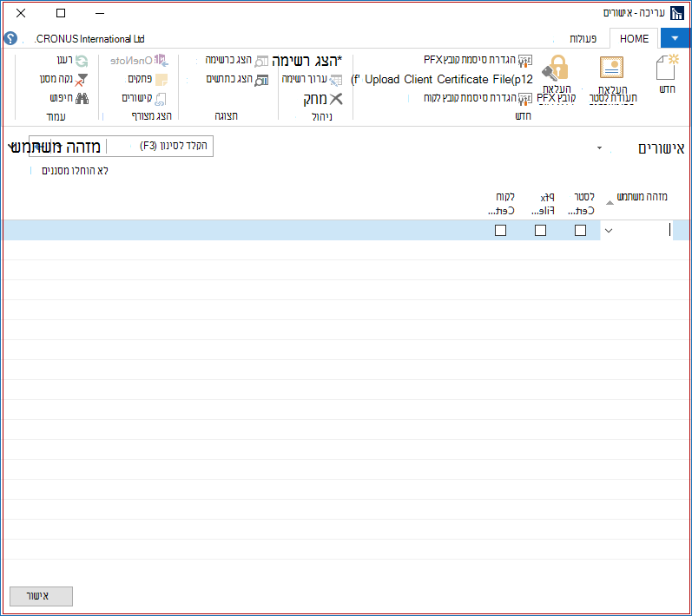This screenshot has width=692, height=616.
Task: Click נקה מסנן clear filter icon
Action: click(82, 80)
